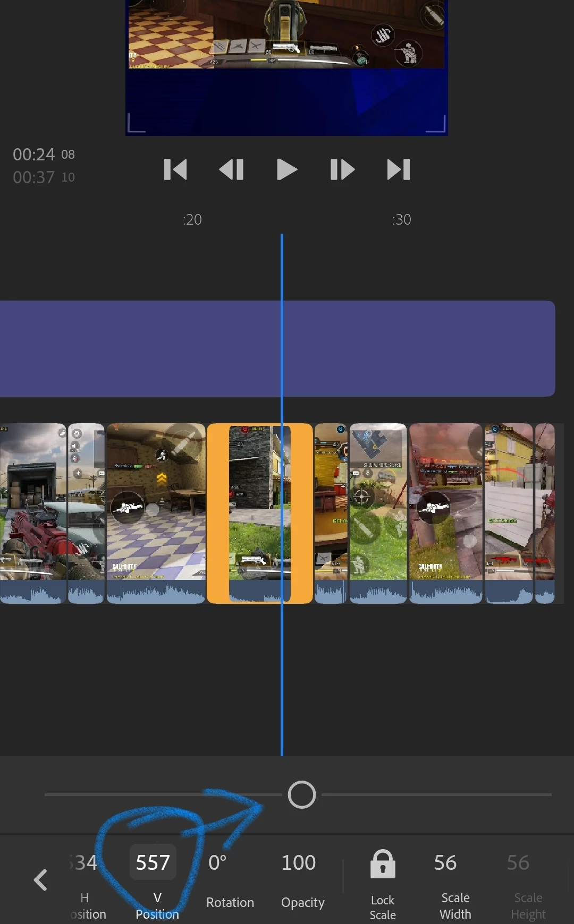The width and height of the screenshot is (574, 924).
Task: Select the Rotation 0° parameter
Action: 230,880
